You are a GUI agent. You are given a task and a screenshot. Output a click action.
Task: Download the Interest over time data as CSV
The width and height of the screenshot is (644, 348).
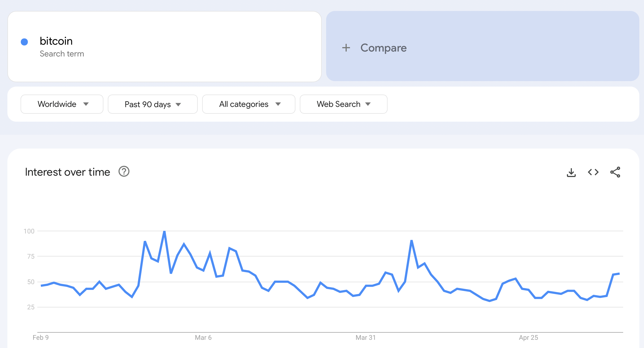[571, 172]
